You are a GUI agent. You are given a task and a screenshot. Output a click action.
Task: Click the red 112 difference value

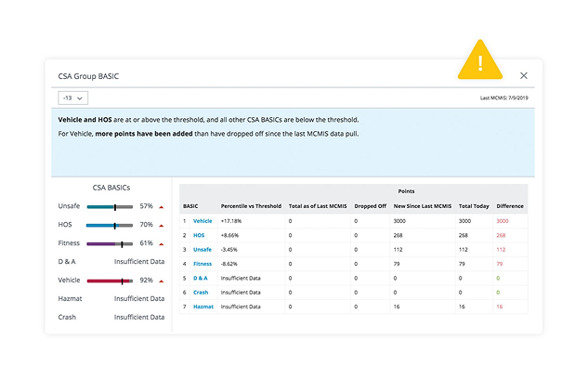(501, 250)
